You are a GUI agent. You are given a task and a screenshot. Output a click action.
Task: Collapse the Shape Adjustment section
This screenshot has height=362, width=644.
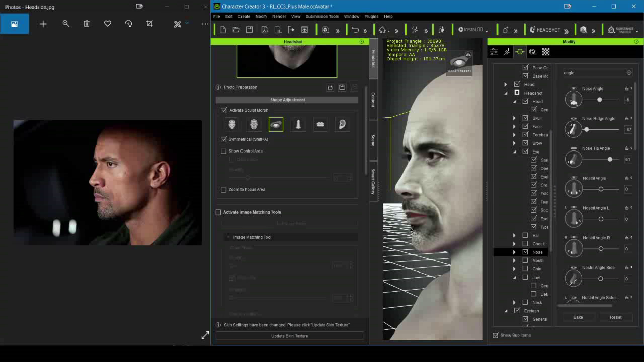point(219,100)
